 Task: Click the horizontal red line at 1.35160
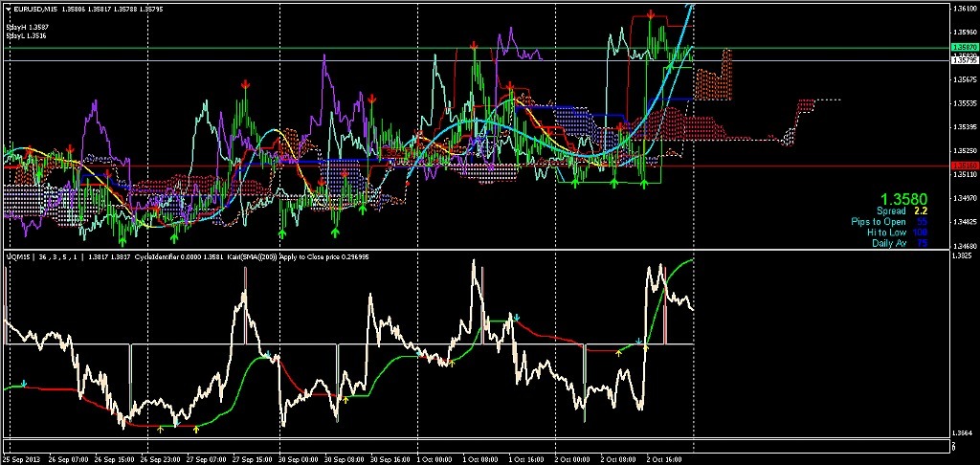[475, 166]
